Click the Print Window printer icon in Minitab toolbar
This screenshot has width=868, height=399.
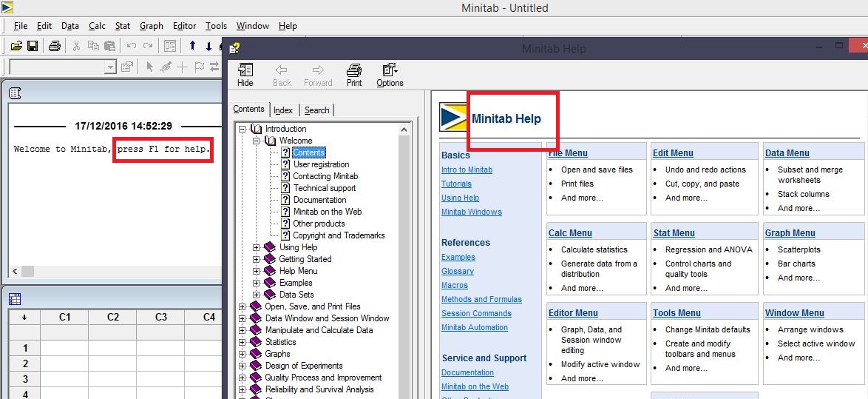coord(54,46)
